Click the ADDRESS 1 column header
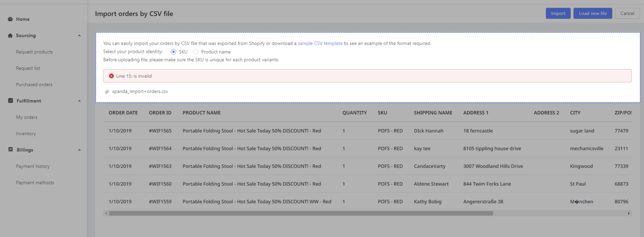Image resolution: width=644 pixels, height=237 pixels. [476, 113]
